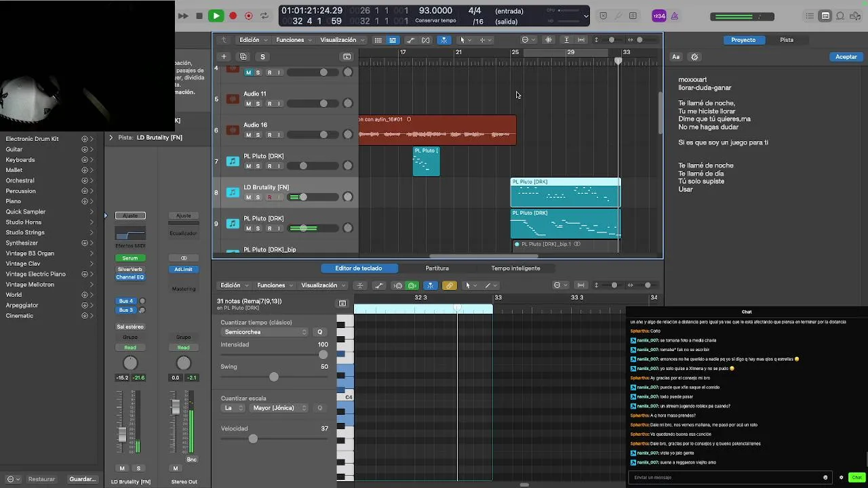The image size is (868, 488).
Task: Expand Studio Strings category in library
Action: pos(92,232)
